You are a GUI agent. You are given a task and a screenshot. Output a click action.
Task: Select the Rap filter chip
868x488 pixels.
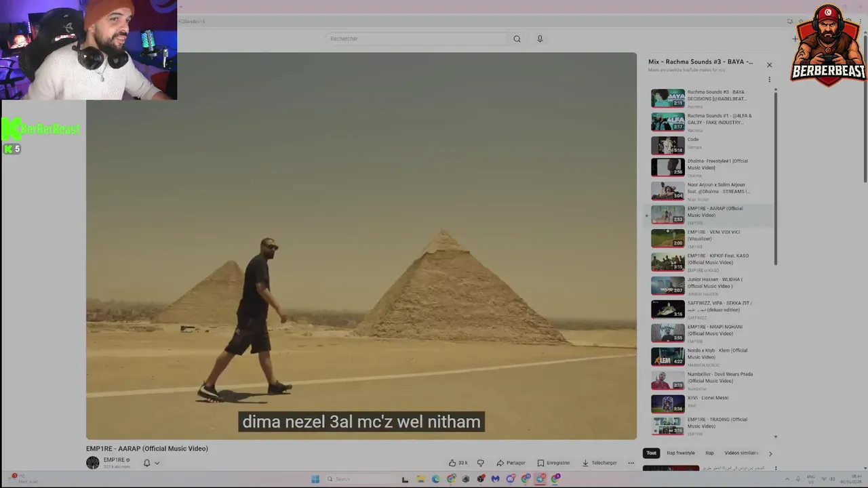click(709, 453)
